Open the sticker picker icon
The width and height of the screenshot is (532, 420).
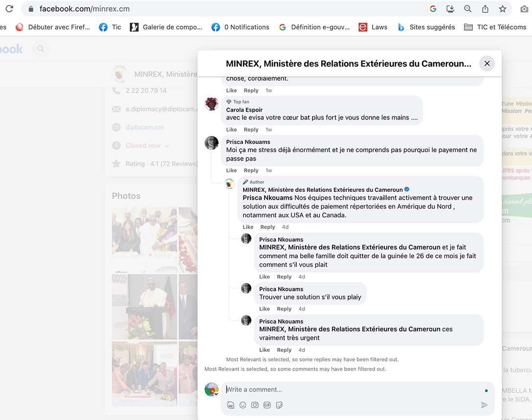click(x=279, y=405)
